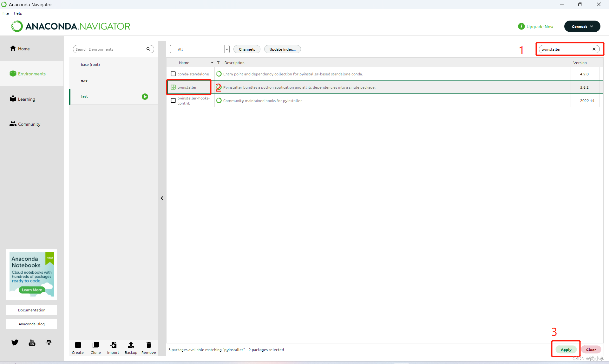Open the Home section icon
The image size is (609, 364).
(x=13, y=48)
